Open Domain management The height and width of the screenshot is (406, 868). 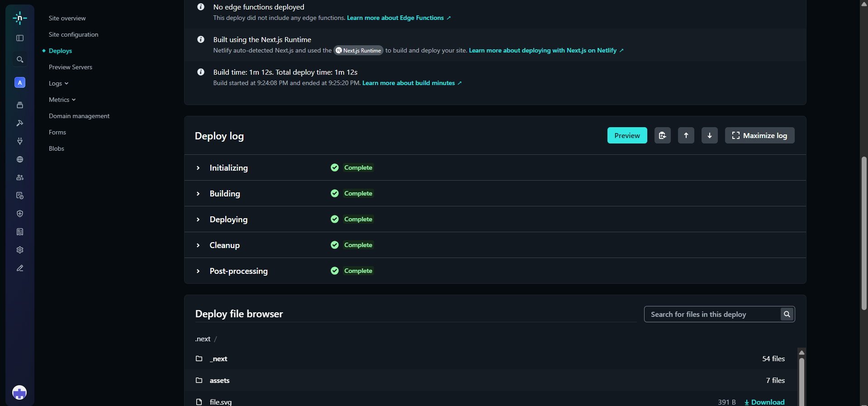(79, 116)
